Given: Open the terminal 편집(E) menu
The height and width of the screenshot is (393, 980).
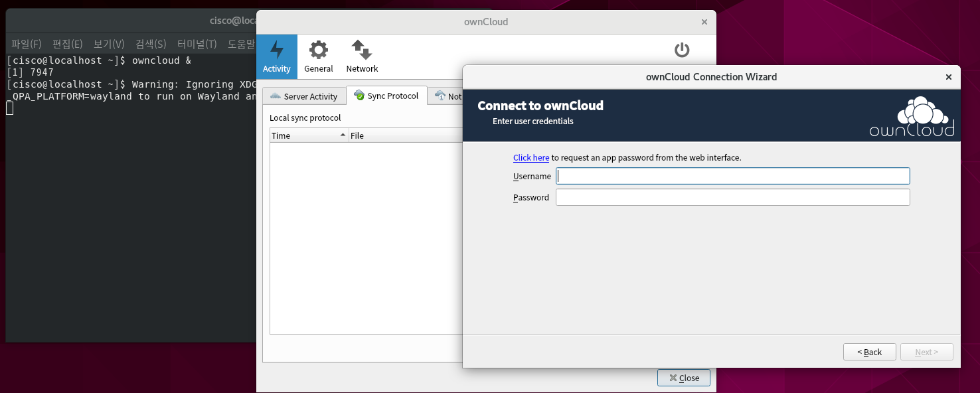Looking at the screenshot, I should [x=68, y=44].
